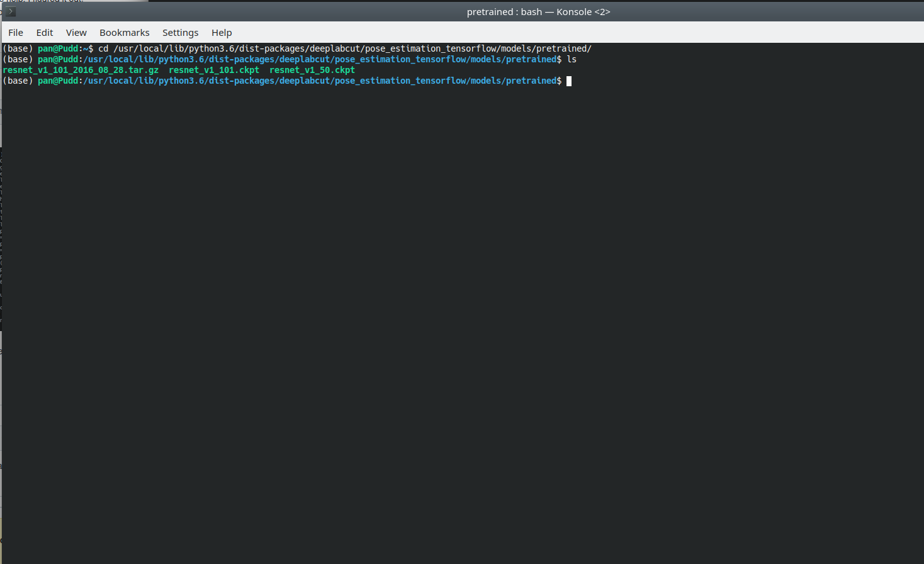924x564 pixels.
Task: Open the Edit menu
Action: (x=44, y=32)
